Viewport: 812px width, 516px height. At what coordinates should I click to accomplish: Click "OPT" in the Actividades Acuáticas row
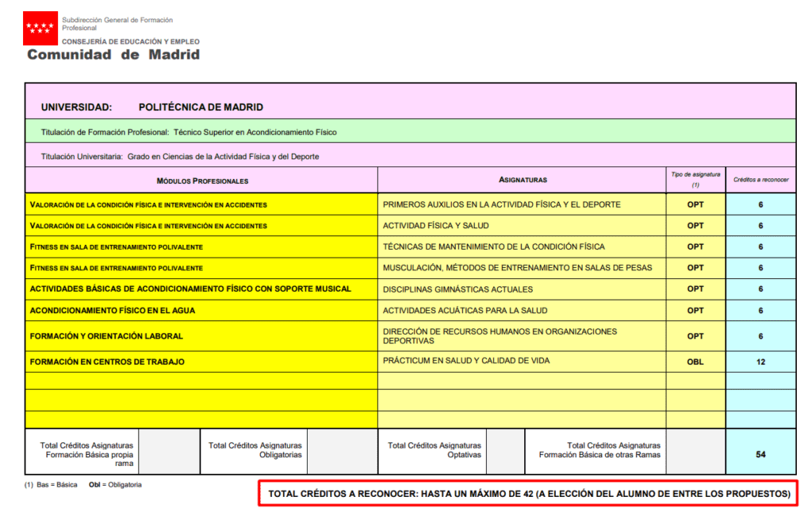pos(695,311)
